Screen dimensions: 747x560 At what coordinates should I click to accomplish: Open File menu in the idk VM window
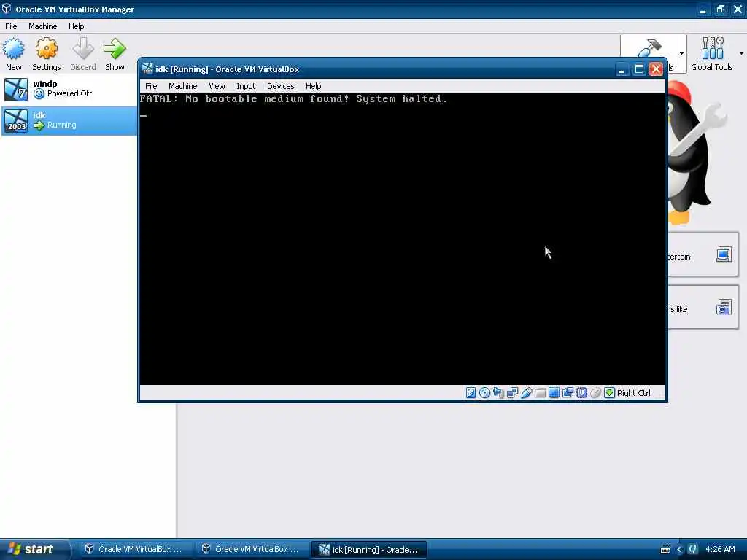click(151, 86)
